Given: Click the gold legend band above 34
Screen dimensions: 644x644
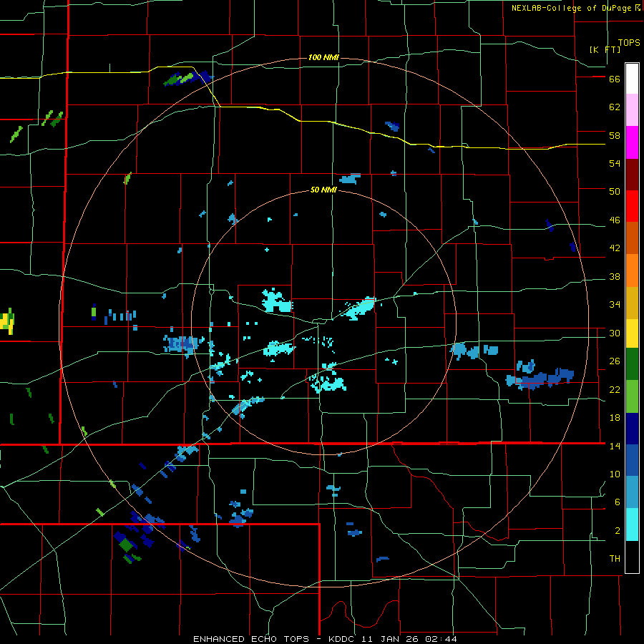Looking at the screenshot, I should click(x=632, y=303).
